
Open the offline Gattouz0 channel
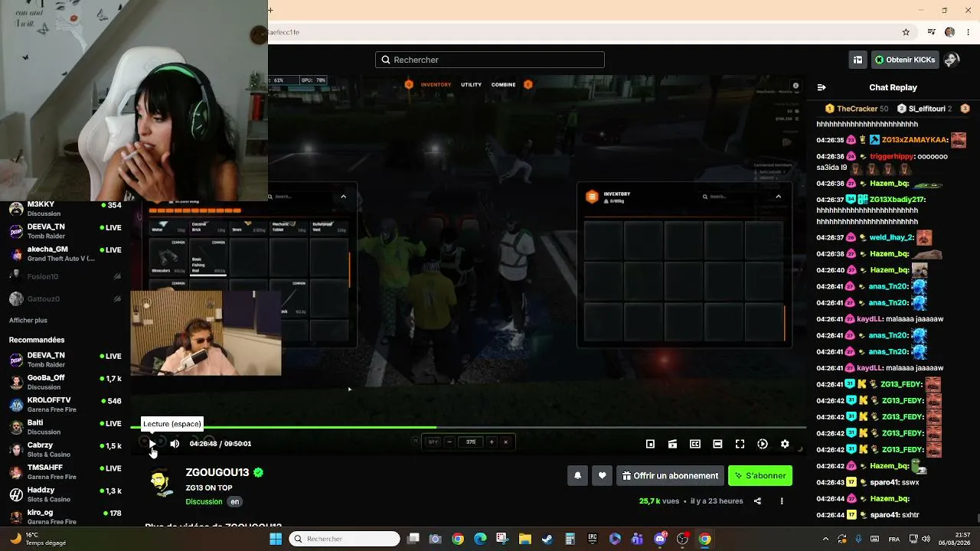[65, 298]
